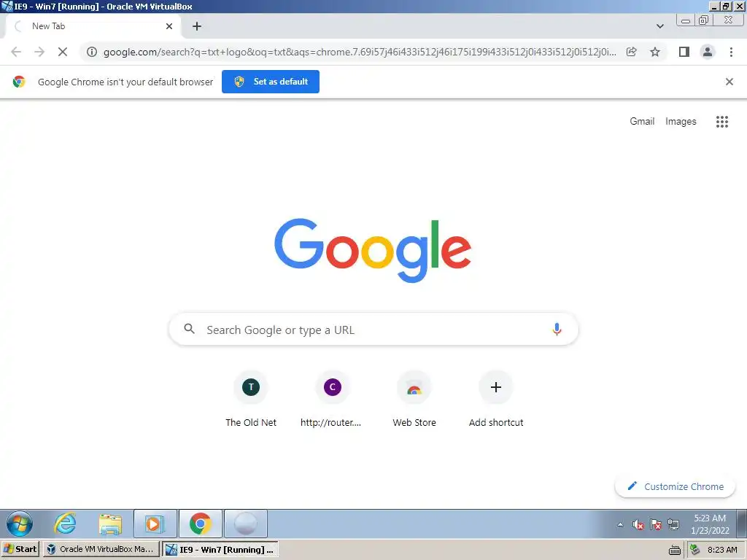The image size is (747, 560).
Task: Open Google apps grid
Action: pyautogui.click(x=721, y=122)
